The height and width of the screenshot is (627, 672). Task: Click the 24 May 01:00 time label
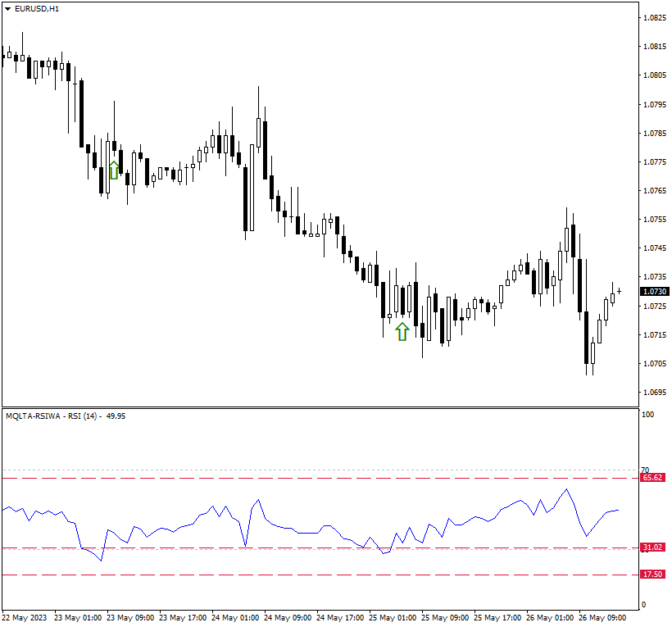pos(235,618)
